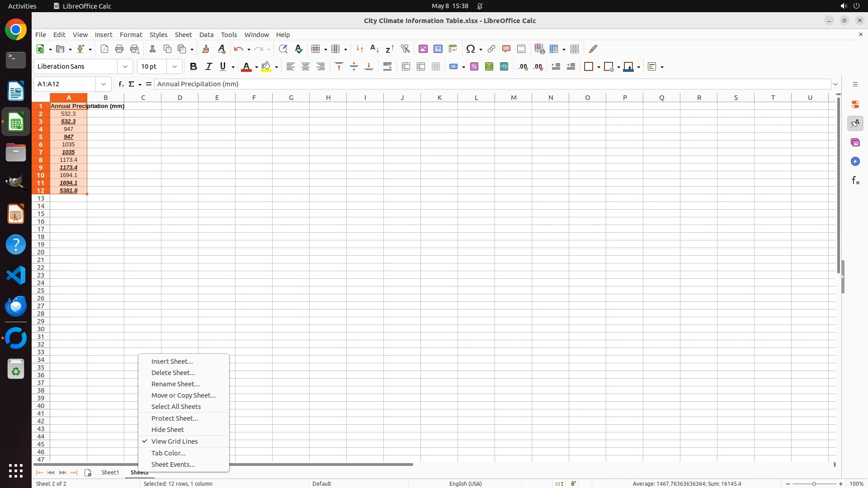Click the Merge and Center Cells icon
The height and width of the screenshot is (488, 868).
(x=406, y=67)
